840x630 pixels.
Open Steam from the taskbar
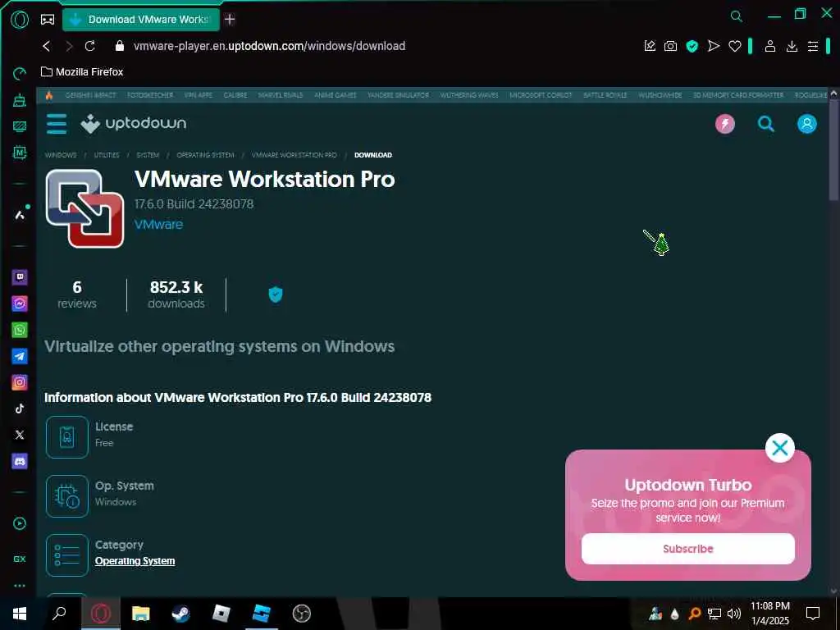(181, 614)
